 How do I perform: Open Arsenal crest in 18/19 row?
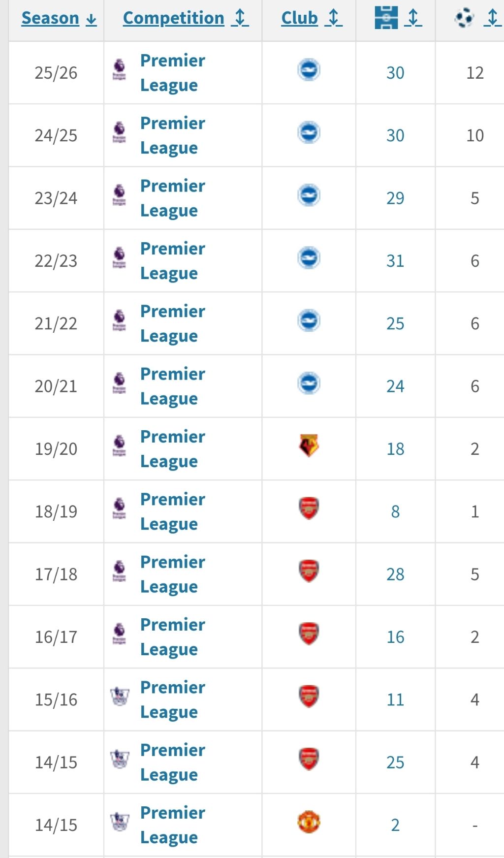click(309, 508)
